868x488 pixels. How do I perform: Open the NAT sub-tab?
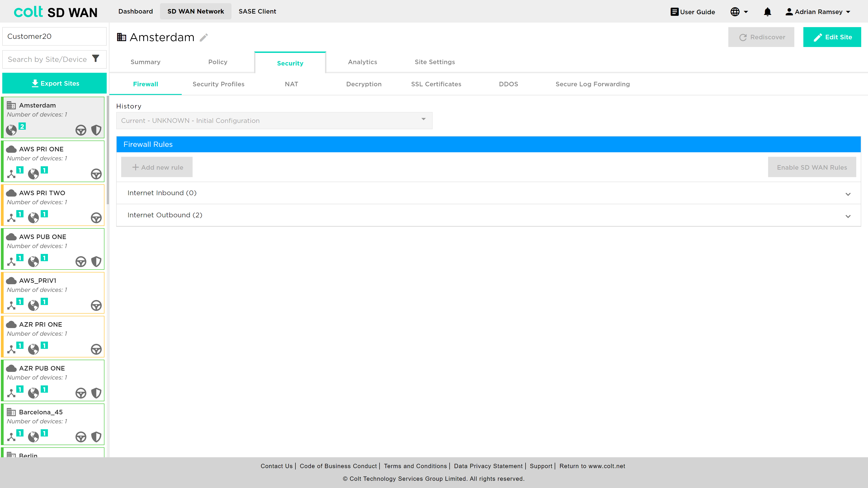[x=291, y=84]
